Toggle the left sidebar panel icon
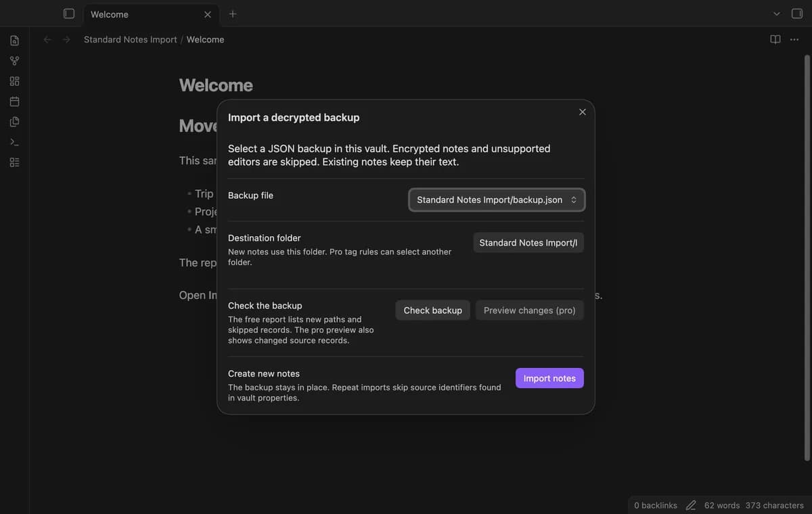812x514 pixels. [x=68, y=14]
